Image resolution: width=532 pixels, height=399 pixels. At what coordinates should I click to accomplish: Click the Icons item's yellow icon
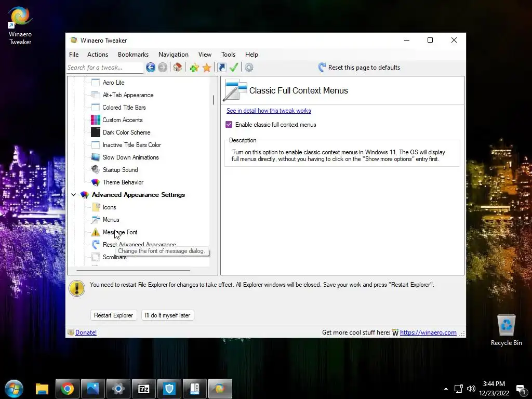(96, 207)
